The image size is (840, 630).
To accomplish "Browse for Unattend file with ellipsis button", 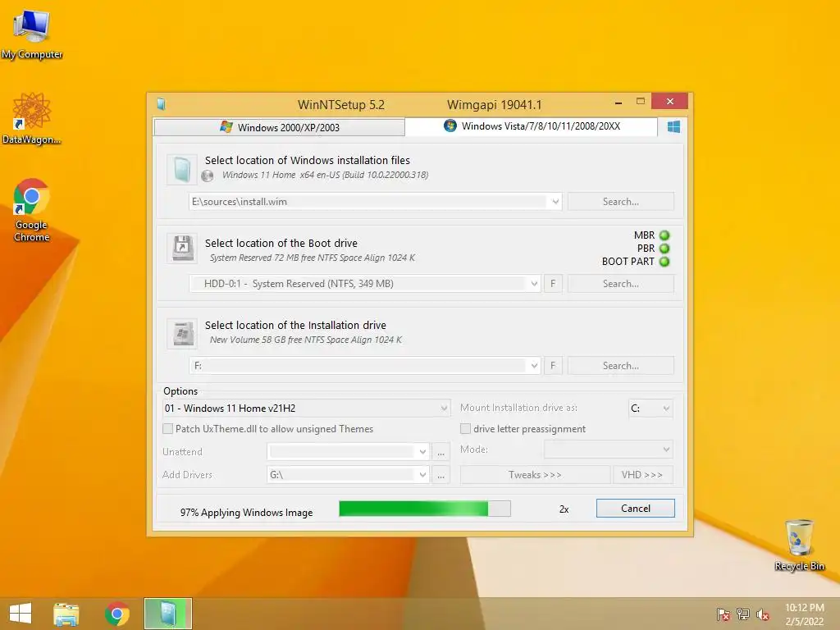I will 441,452.
